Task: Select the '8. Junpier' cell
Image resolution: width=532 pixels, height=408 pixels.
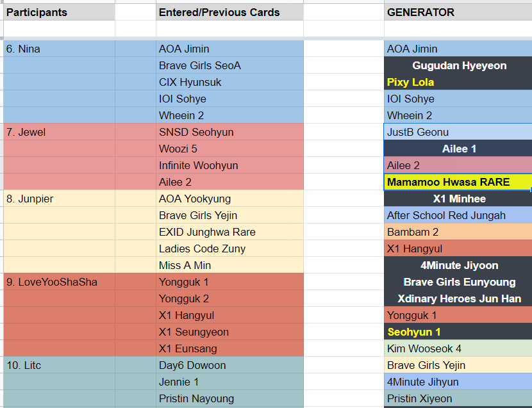Action: pyautogui.click(x=60, y=199)
